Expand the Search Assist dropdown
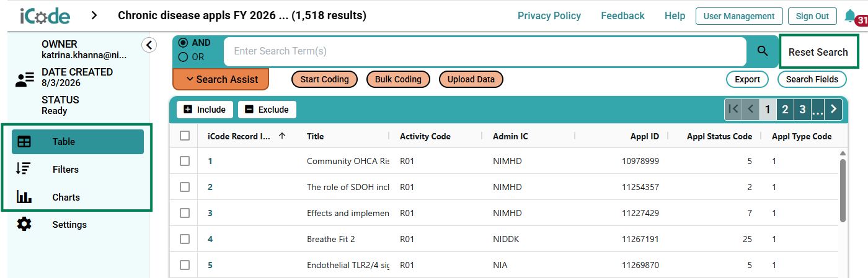Screen dimensions: 868x278 pyautogui.click(x=220, y=79)
